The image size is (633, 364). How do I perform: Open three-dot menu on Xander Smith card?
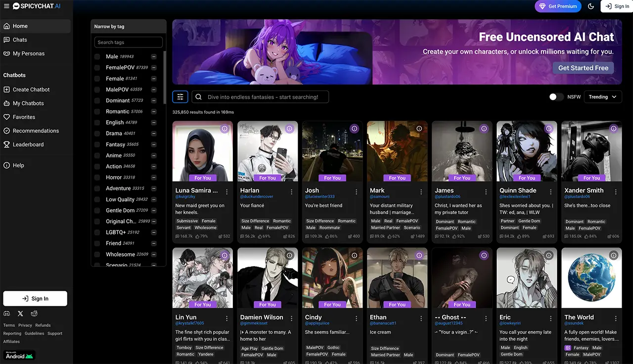coord(616,191)
